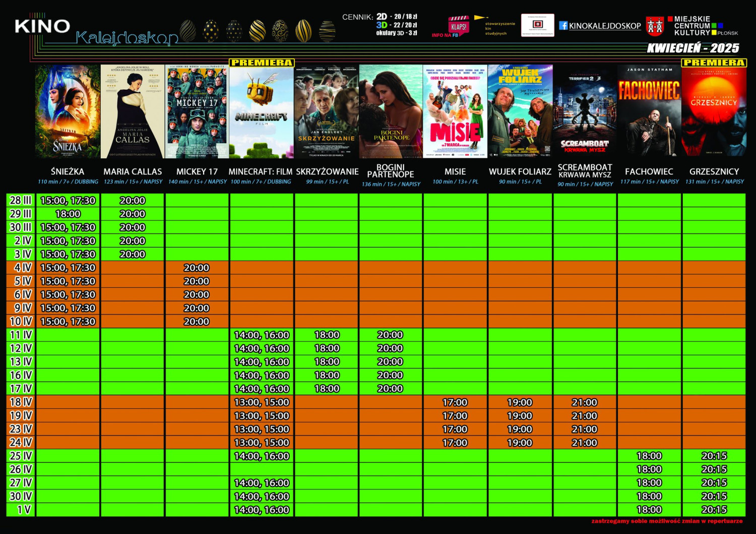Click the 'INFO NA FB' label
Screen dimensions: 756x534
445,35
